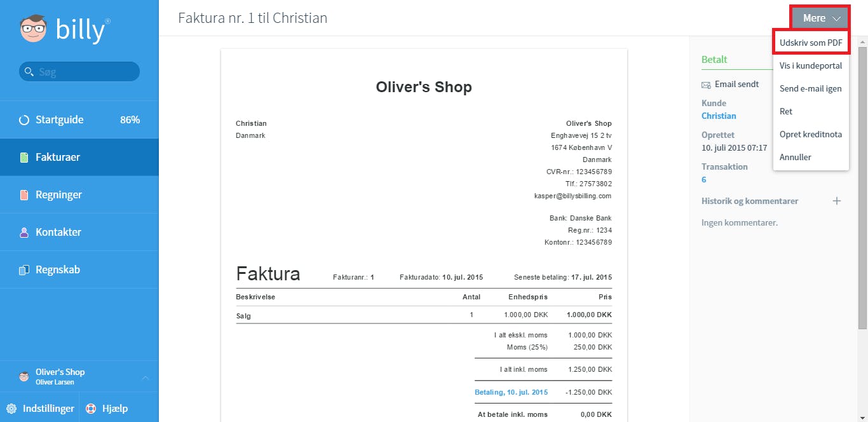The height and width of the screenshot is (422, 868).
Task: Click the Kontakter person icon
Action: [24, 232]
